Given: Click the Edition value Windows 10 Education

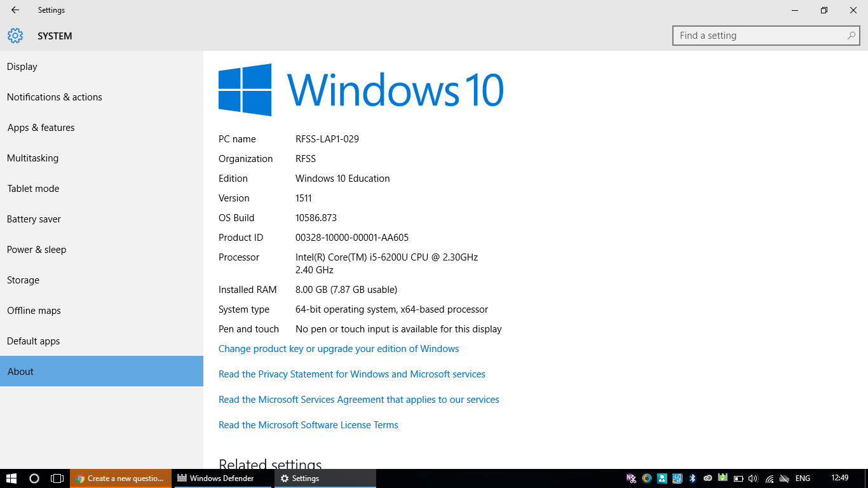Looking at the screenshot, I should pyautogui.click(x=342, y=178).
